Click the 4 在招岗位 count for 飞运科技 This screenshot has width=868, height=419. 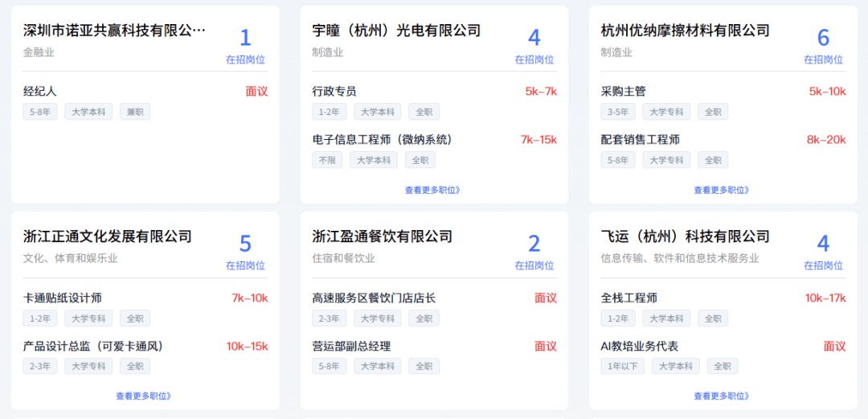tap(823, 251)
